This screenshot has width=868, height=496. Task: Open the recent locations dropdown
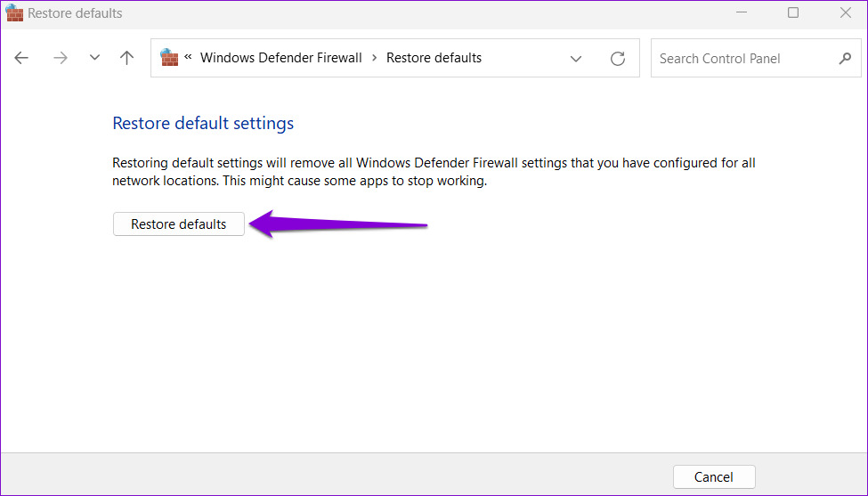[x=94, y=58]
